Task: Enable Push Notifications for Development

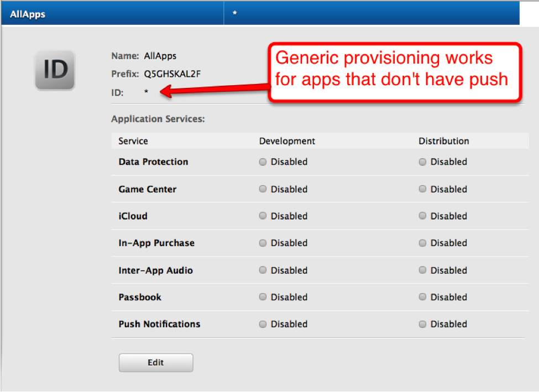Action: pyautogui.click(x=263, y=324)
